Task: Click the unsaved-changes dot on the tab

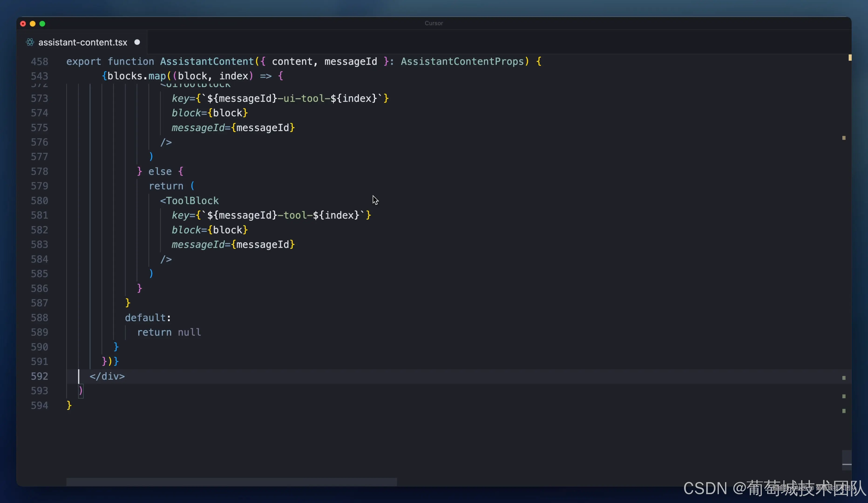Action: [137, 42]
